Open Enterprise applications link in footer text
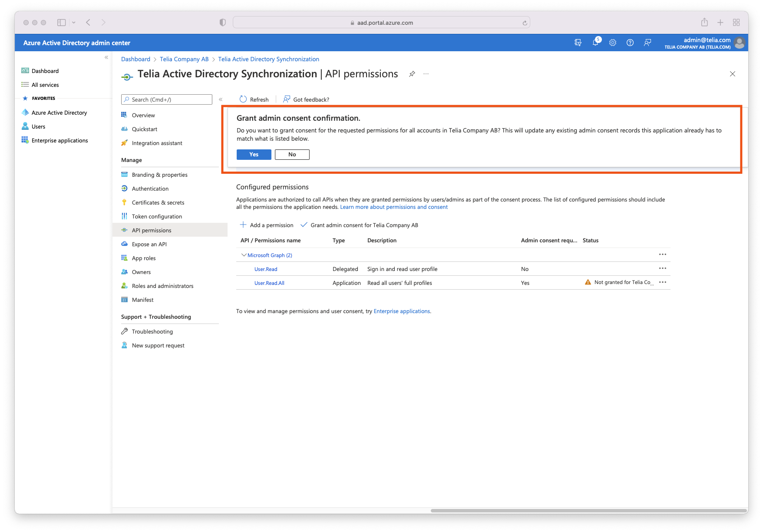 402,311
